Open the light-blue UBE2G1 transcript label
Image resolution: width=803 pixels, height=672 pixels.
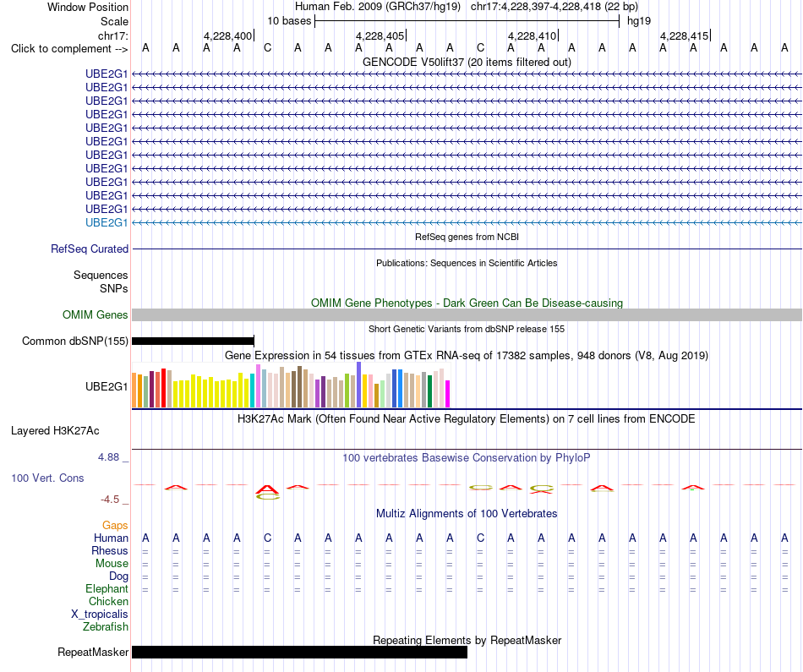[x=107, y=223]
